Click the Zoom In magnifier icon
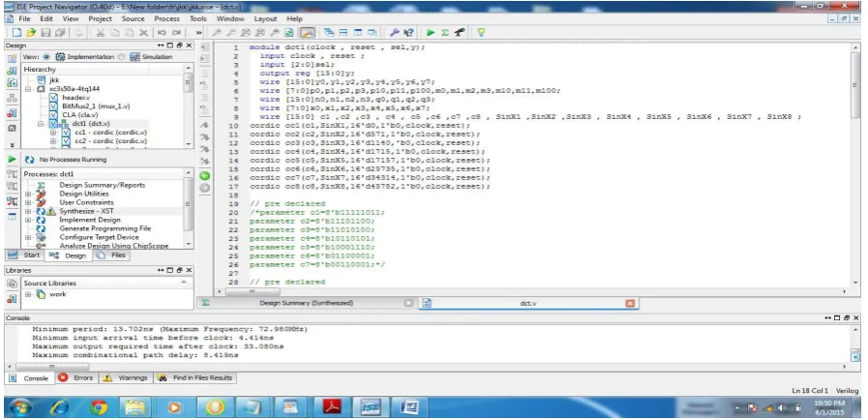This screenshot has width=868, height=420. coord(217,33)
